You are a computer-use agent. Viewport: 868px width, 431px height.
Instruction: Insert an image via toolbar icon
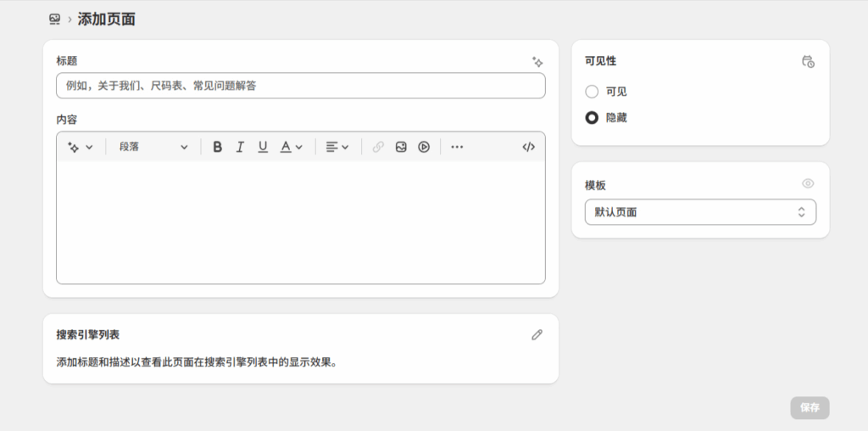click(x=401, y=147)
